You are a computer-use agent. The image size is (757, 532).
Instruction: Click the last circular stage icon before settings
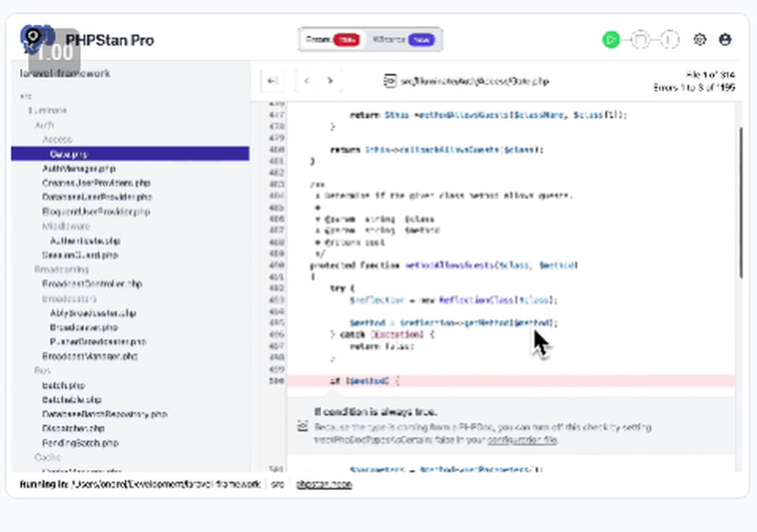coord(669,39)
